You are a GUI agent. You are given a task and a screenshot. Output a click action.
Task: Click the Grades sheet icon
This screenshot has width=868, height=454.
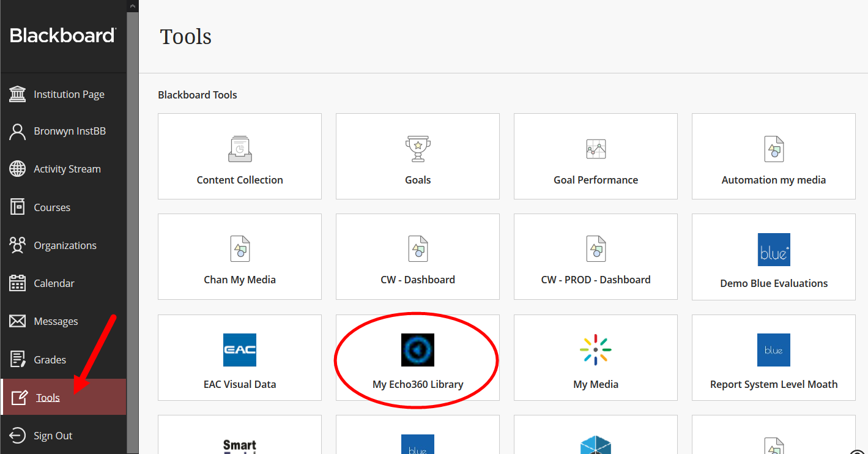pyautogui.click(x=18, y=359)
